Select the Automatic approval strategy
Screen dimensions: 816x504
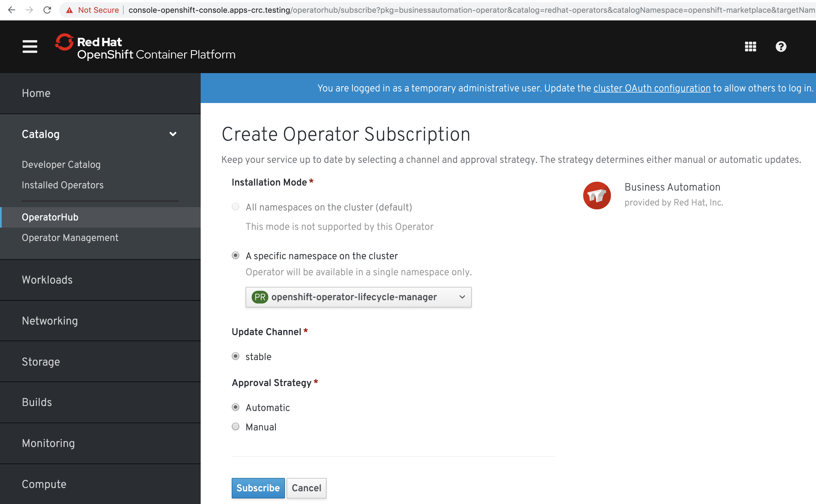(x=236, y=407)
